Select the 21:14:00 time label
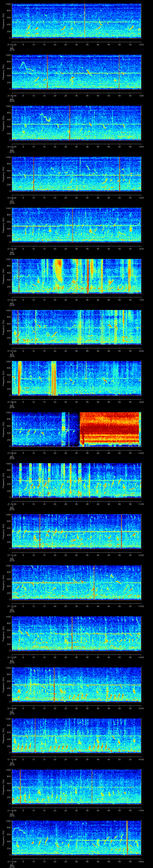 (x=12, y=708)
